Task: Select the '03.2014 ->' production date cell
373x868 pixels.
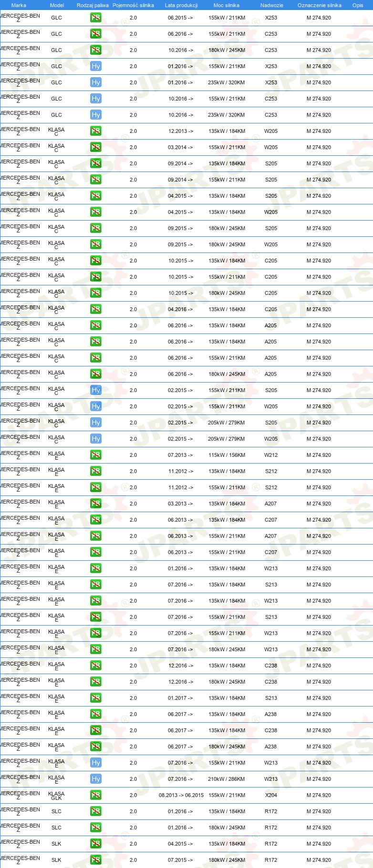Action: [180, 147]
